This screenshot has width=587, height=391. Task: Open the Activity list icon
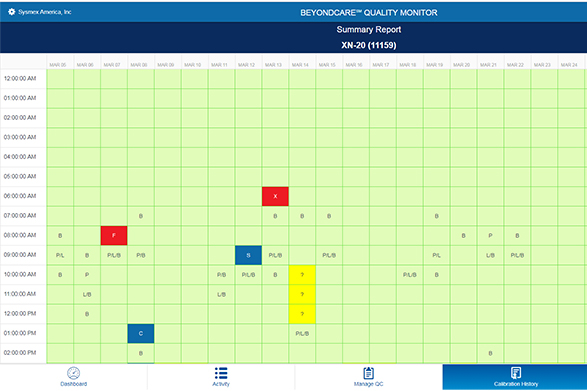pyautogui.click(x=221, y=373)
